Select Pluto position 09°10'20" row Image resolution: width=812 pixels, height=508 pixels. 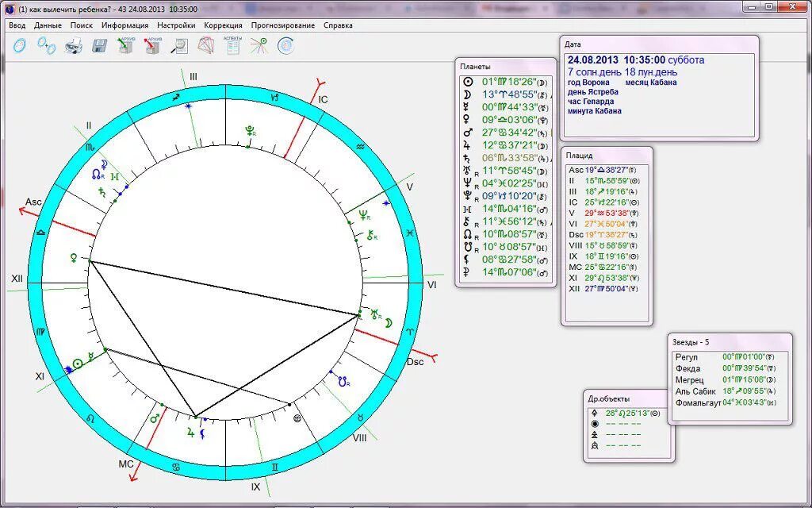click(505, 196)
